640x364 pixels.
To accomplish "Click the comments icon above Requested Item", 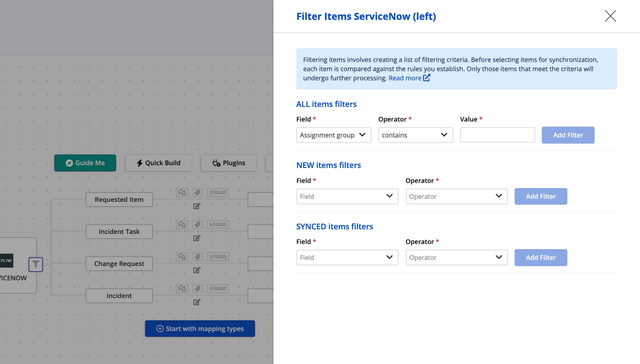I will pos(182,192).
